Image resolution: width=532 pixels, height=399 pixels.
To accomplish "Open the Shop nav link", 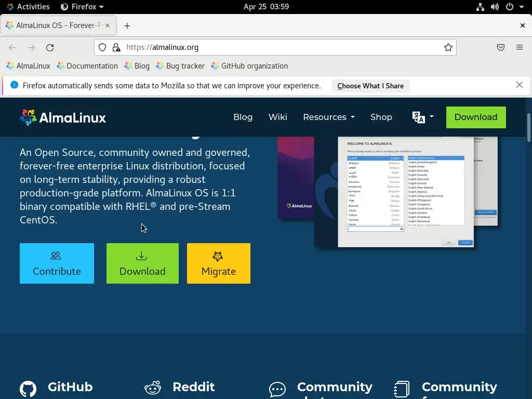I will [x=381, y=117].
